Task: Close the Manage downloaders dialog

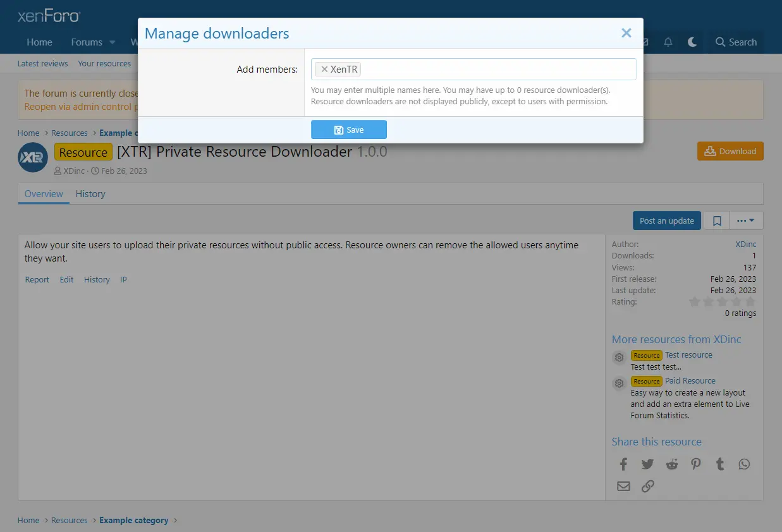Action: [626, 33]
